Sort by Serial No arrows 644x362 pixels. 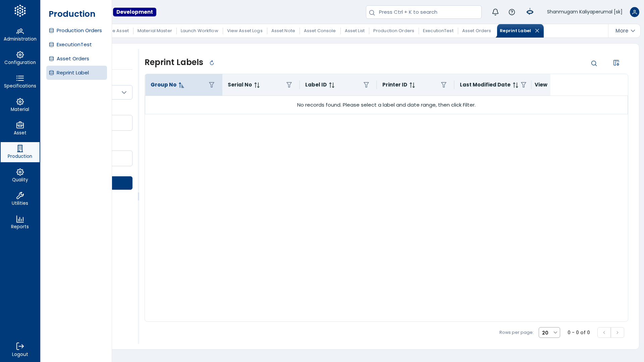click(257, 85)
